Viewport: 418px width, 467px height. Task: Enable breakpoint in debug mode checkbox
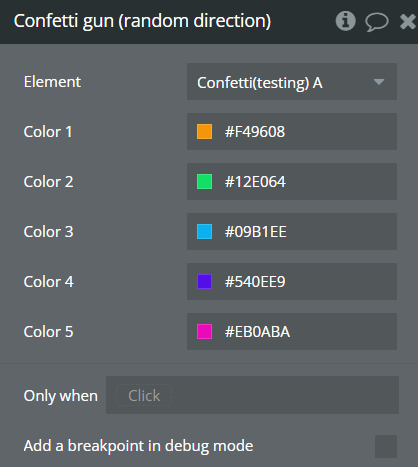[386, 446]
